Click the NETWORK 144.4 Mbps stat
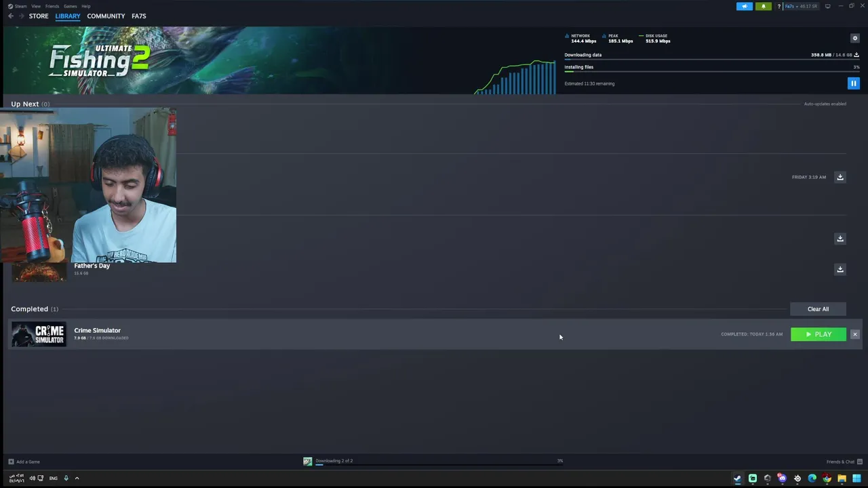 580,39
